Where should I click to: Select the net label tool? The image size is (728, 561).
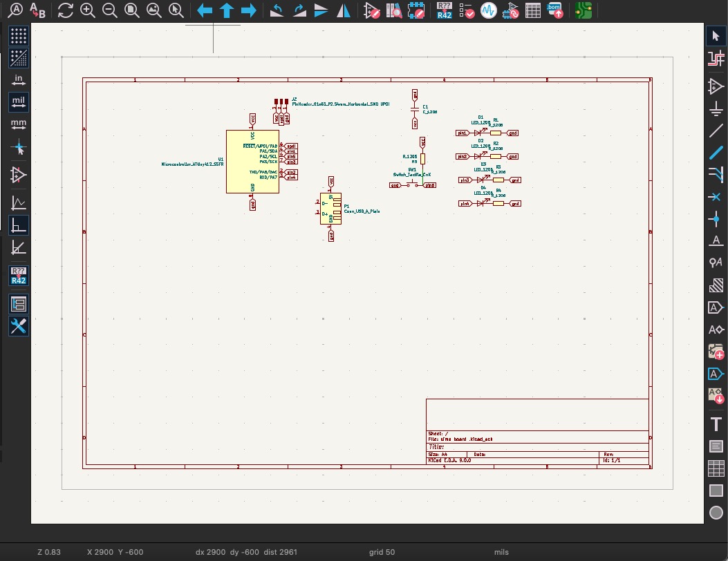coord(716,241)
